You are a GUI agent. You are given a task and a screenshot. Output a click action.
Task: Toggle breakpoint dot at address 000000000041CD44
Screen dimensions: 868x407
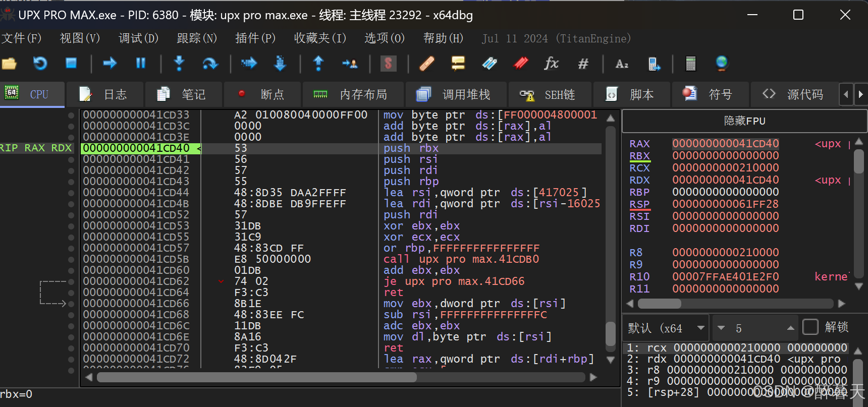click(71, 193)
